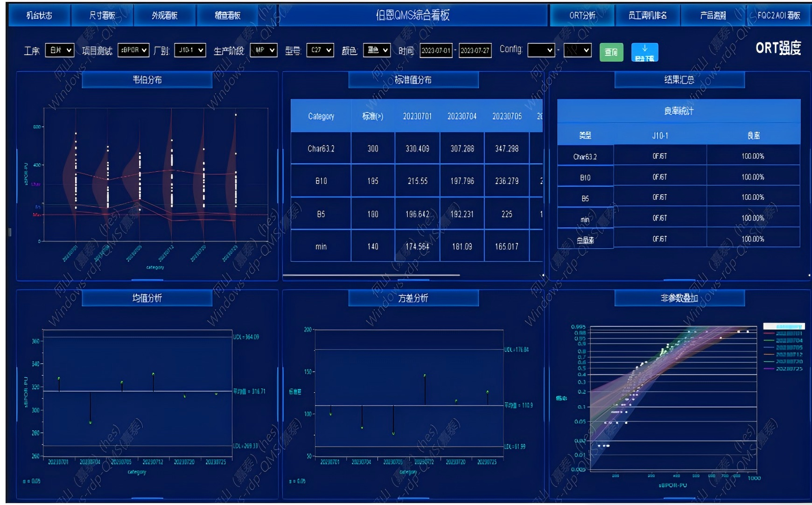Open the 尺寸看板 tab
Viewport: 812px width, 505px height.
pyautogui.click(x=102, y=15)
